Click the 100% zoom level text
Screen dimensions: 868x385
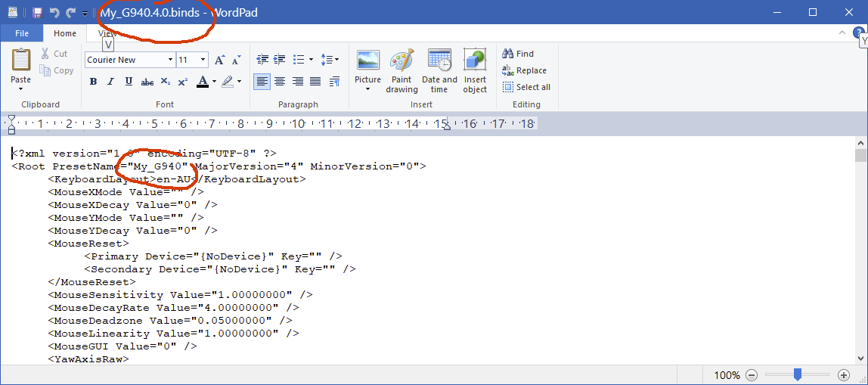[x=727, y=375]
